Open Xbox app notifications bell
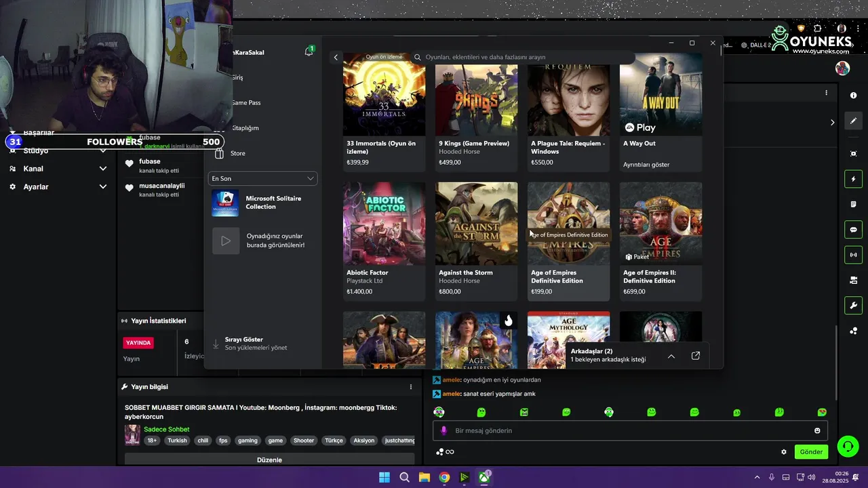This screenshot has height=488, width=868. 309,52
